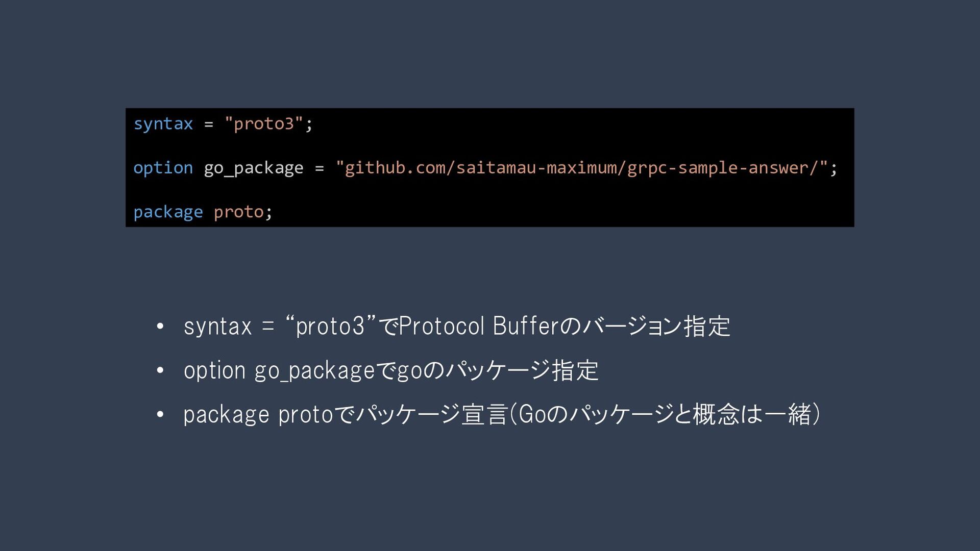Click the second bullet point marker

(x=160, y=370)
